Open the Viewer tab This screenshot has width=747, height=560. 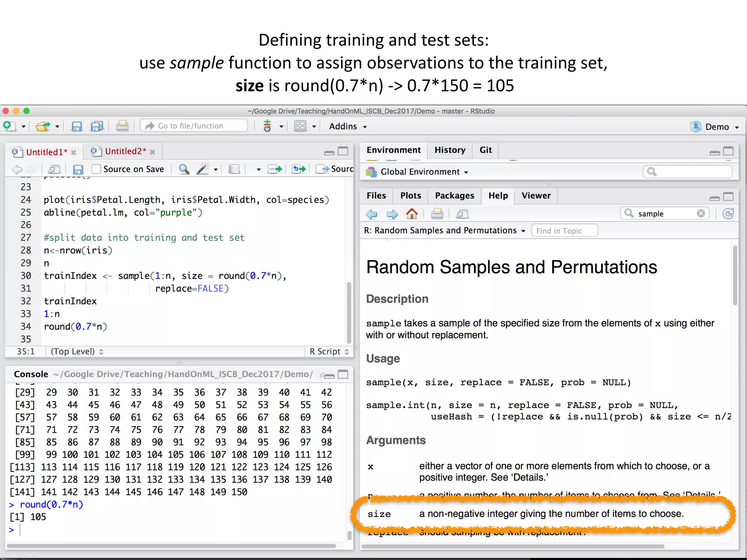click(536, 195)
